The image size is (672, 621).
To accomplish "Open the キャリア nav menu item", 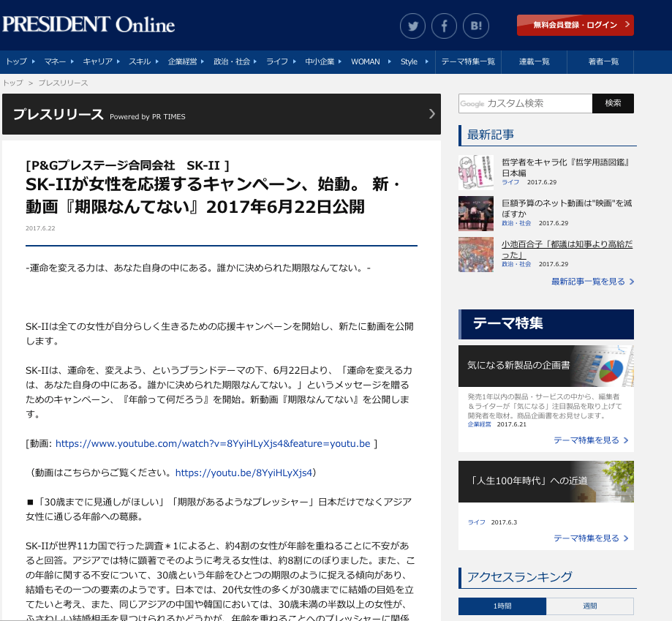I will click(101, 61).
